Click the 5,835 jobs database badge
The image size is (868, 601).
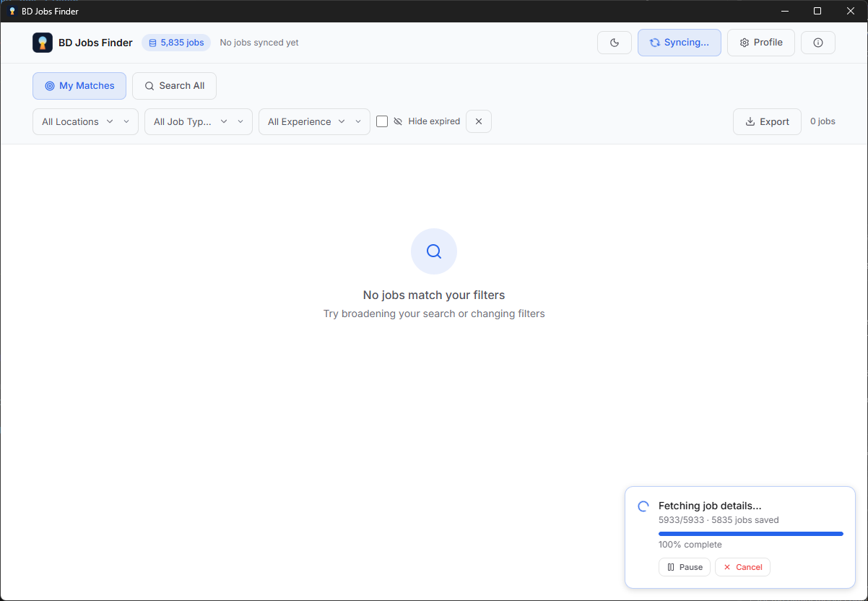(176, 43)
